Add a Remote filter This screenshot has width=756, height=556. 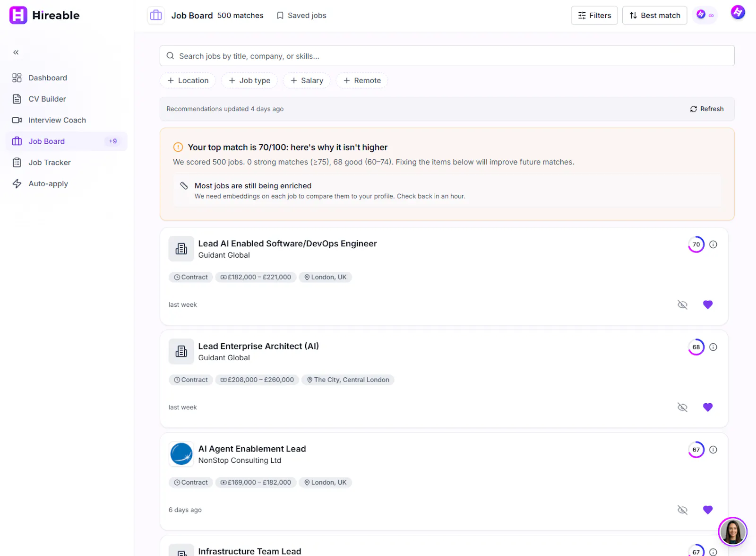click(x=362, y=80)
